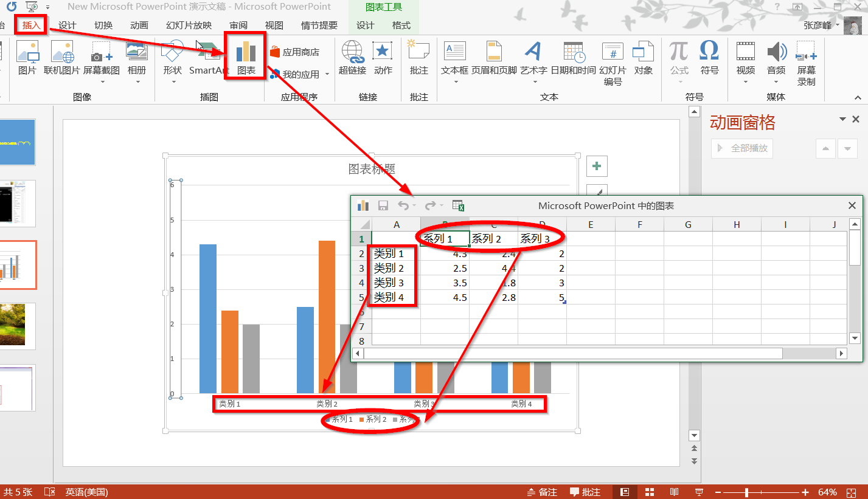Go to the 幻灯片放映 slide show tab
Screen dimensions: 868x499
coord(189,26)
